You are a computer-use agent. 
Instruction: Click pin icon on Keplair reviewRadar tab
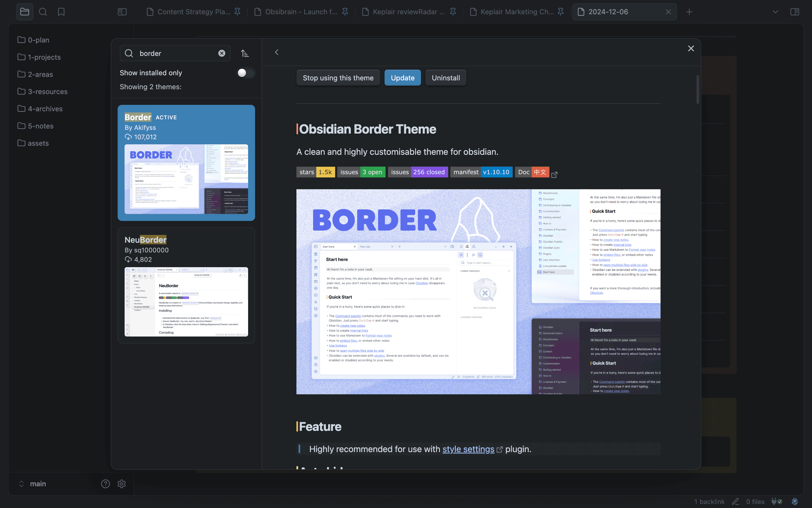[x=453, y=12]
